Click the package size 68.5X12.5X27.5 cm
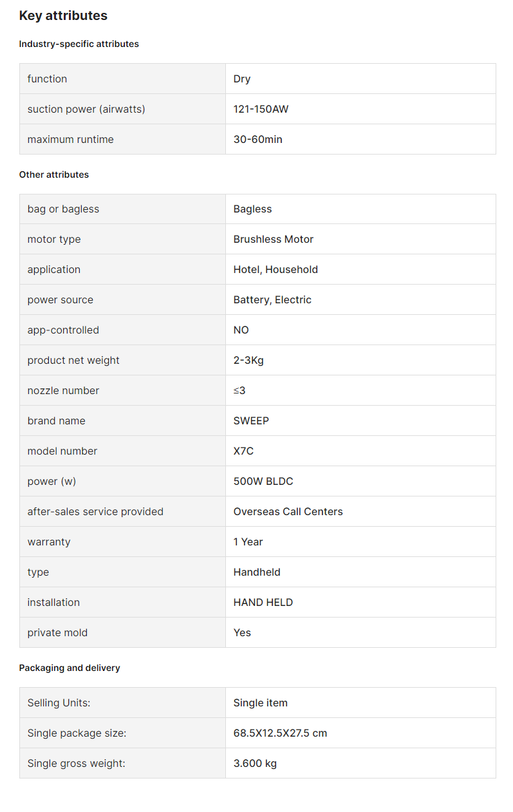Image resolution: width=513 pixels, height=812 pixels. coord(280,733)
